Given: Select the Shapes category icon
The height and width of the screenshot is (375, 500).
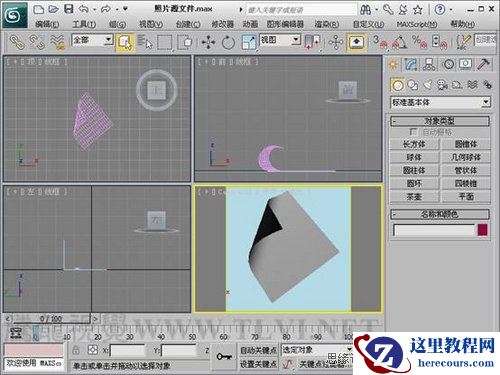Looking at the screenshot, I should pyautogui.click(x=413, y=85).
